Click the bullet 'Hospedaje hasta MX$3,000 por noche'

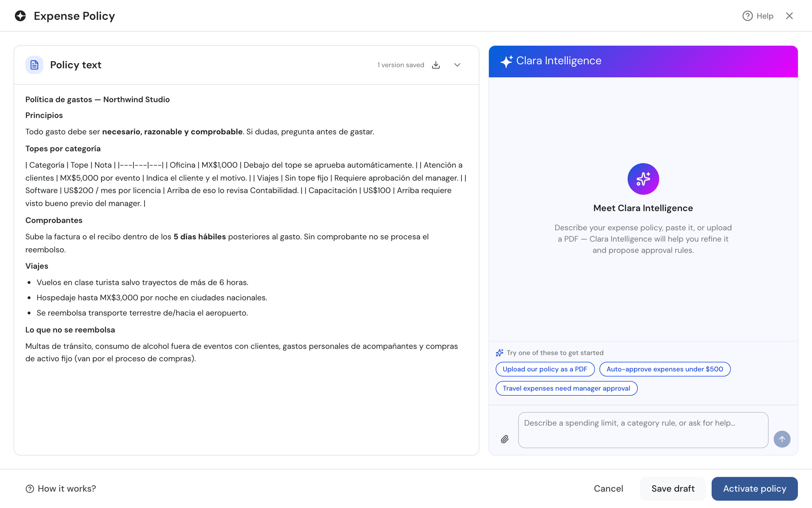(152, 297)
